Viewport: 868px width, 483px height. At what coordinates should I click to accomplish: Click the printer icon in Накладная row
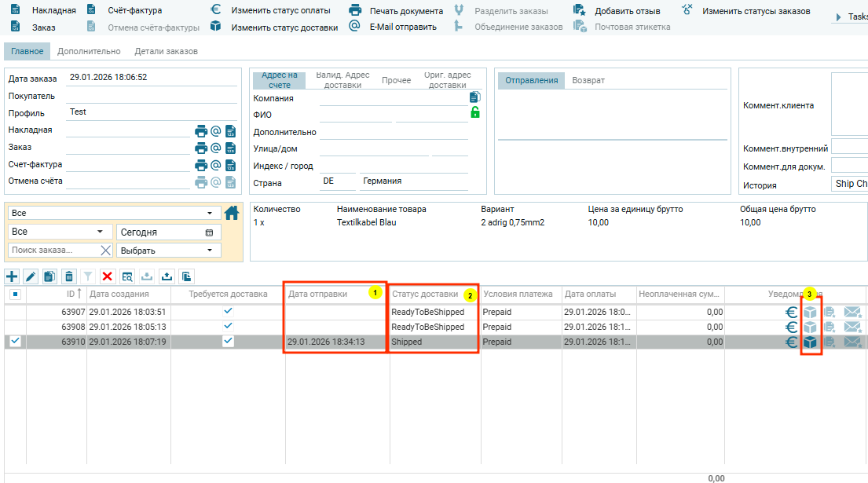(201, 130)
